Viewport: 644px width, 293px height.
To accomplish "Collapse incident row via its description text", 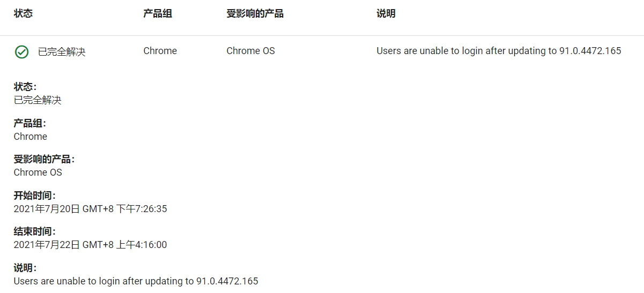I will click(x=499, y=51).
